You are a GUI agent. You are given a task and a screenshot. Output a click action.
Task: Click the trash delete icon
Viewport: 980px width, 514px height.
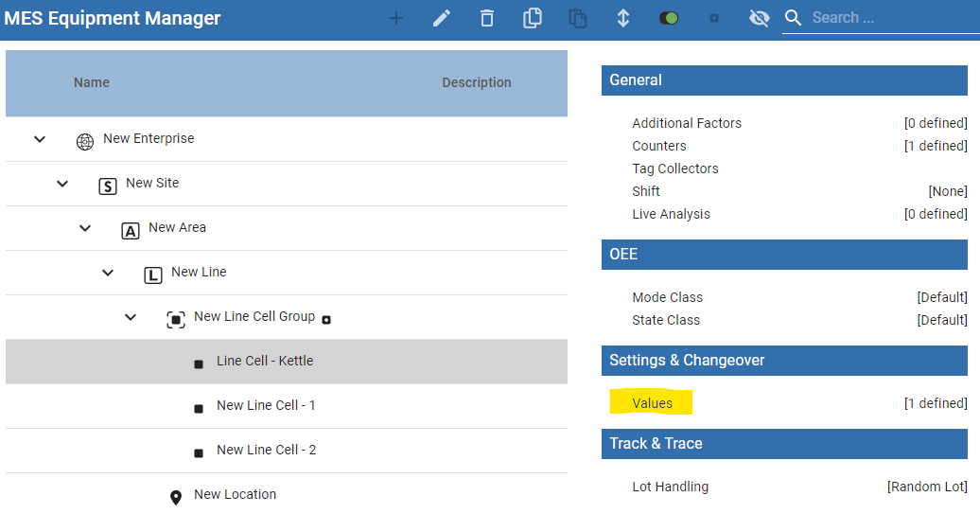487,18
